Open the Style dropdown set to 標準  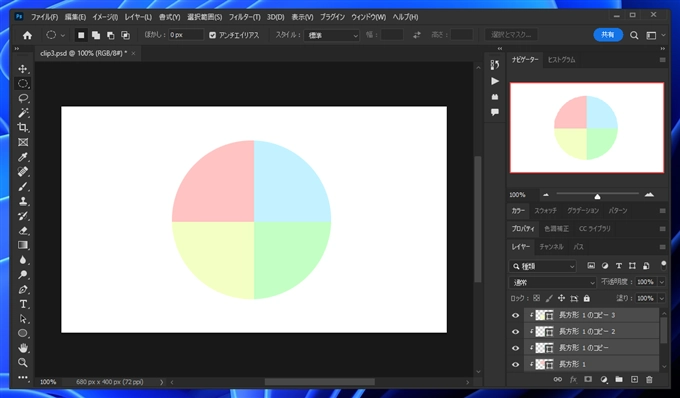(x=332, y=35)
